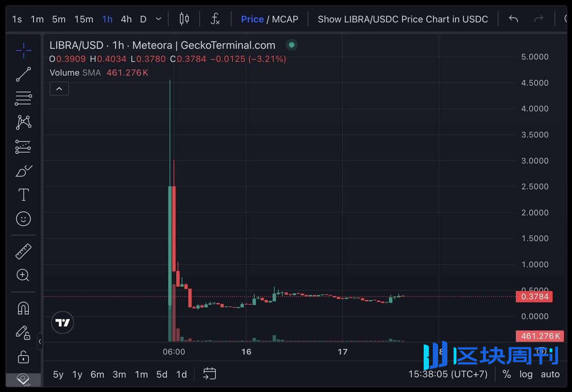Collapse the left drawing toolbar

40,341
